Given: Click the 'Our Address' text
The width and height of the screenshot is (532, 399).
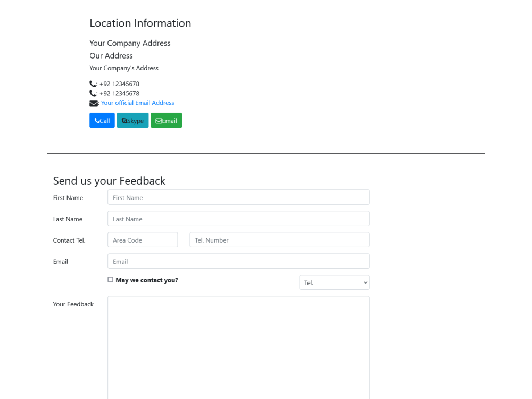Looking at the screenshot, I should coord(111,56).
